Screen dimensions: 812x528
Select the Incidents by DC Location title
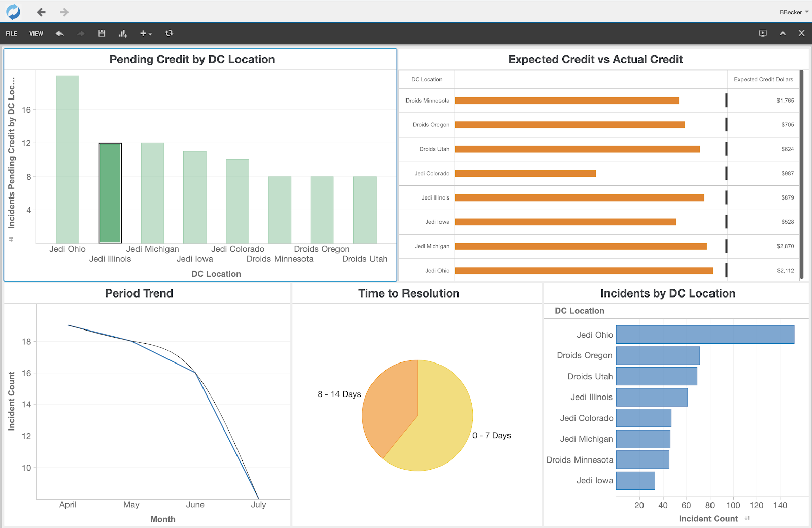click(668, 293)
